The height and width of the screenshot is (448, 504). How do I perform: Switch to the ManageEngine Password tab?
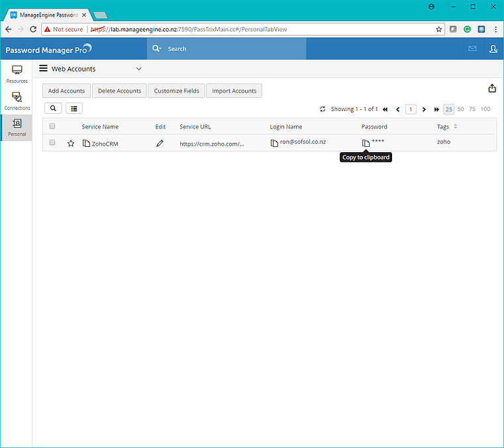point(48,15)
